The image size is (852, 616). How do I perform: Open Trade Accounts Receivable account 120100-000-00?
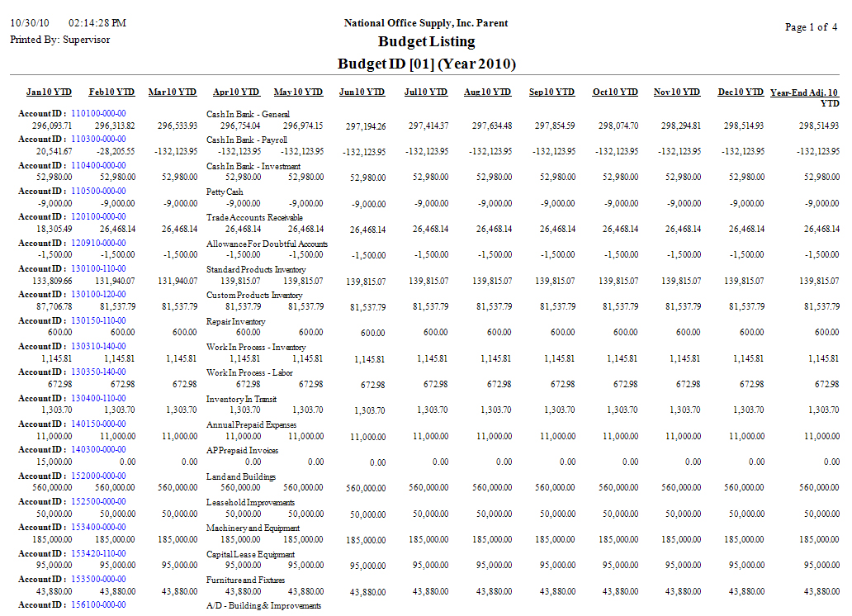click(x=98, y=217)
